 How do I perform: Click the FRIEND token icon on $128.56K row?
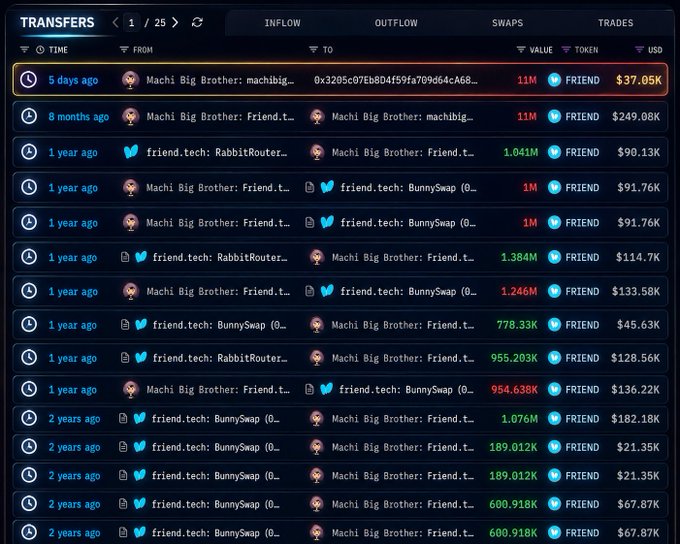coord(554,357)
